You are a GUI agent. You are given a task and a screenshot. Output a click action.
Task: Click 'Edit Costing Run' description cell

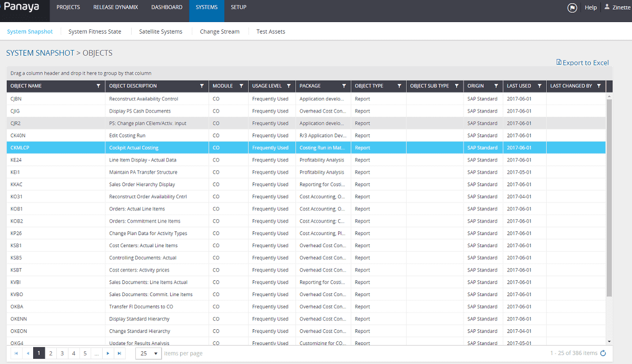pos(157,135)
